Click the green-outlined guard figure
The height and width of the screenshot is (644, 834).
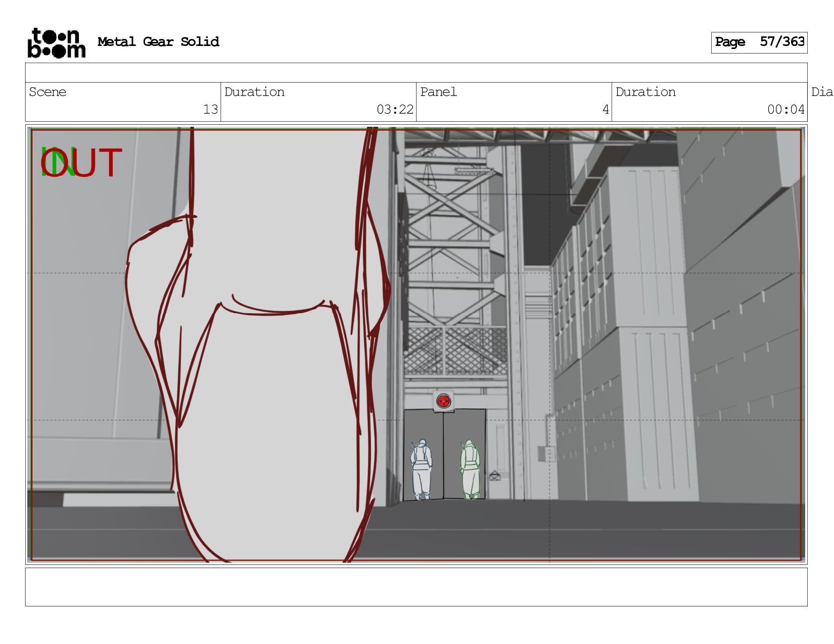pos(471,470)
